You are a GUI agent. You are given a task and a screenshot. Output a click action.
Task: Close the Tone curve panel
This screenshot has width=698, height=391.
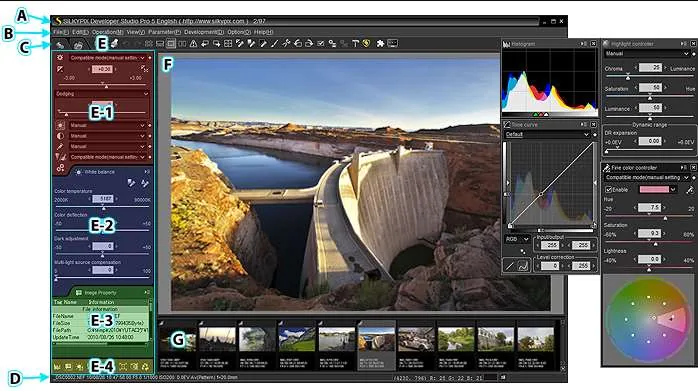click(593, 125)
